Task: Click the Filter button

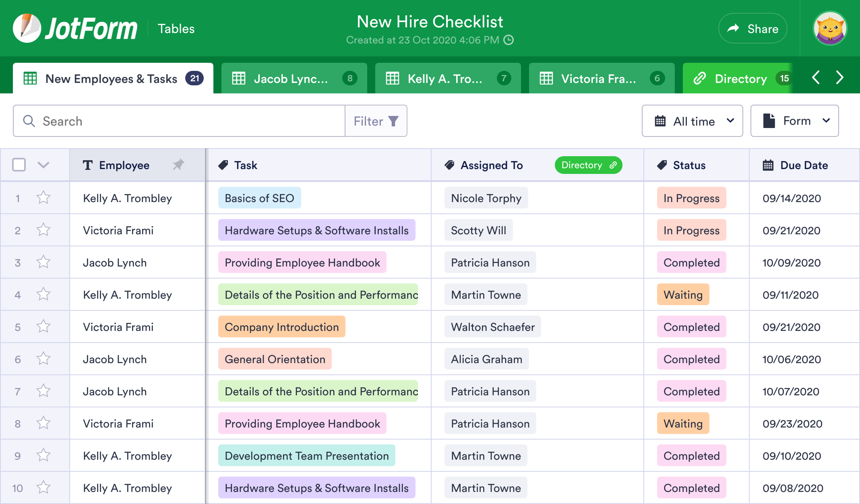Action: pos(376,121)
